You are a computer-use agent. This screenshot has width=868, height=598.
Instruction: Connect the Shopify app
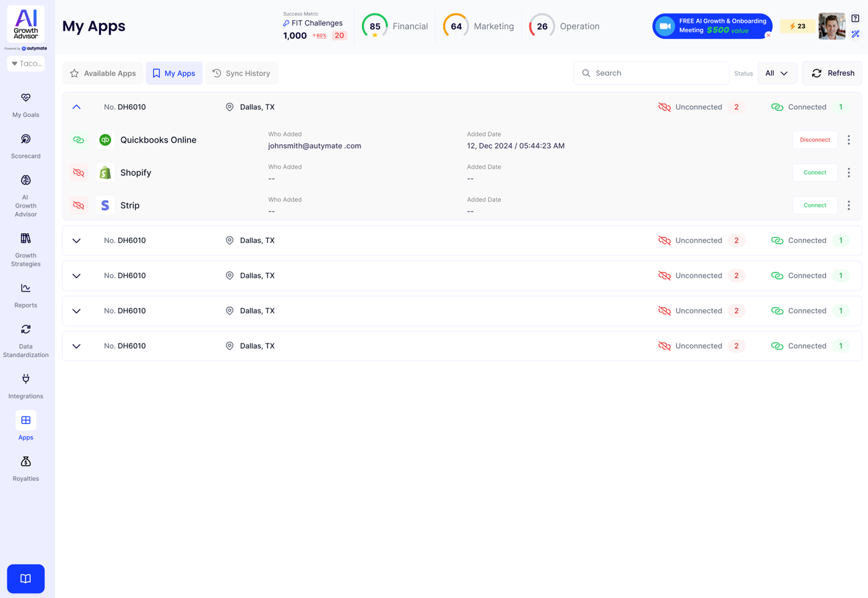coord(814,173)
